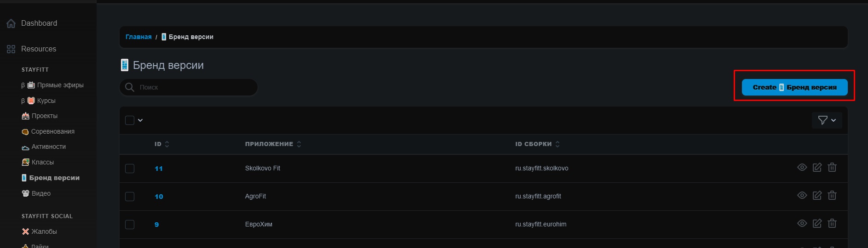Expand select-all options chevron

point(140,120)
